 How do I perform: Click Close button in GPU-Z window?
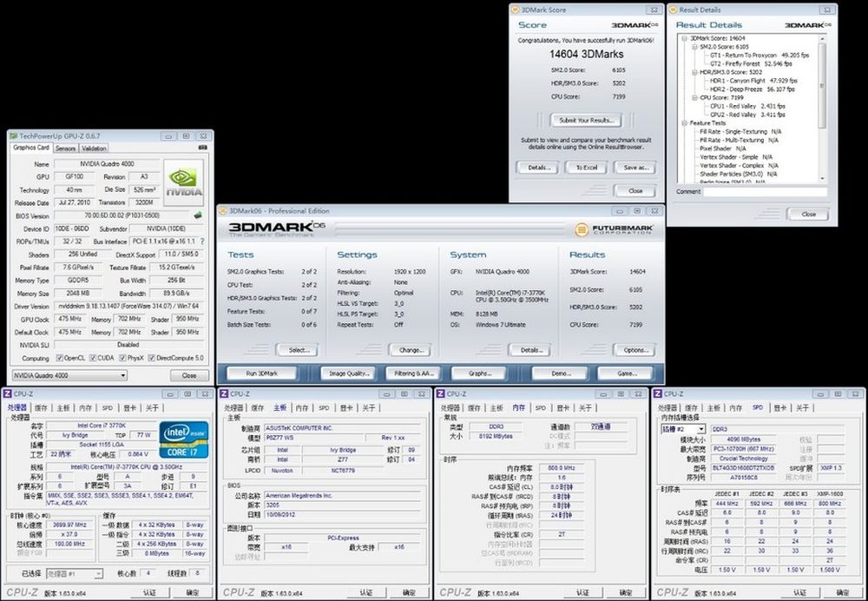188,375
